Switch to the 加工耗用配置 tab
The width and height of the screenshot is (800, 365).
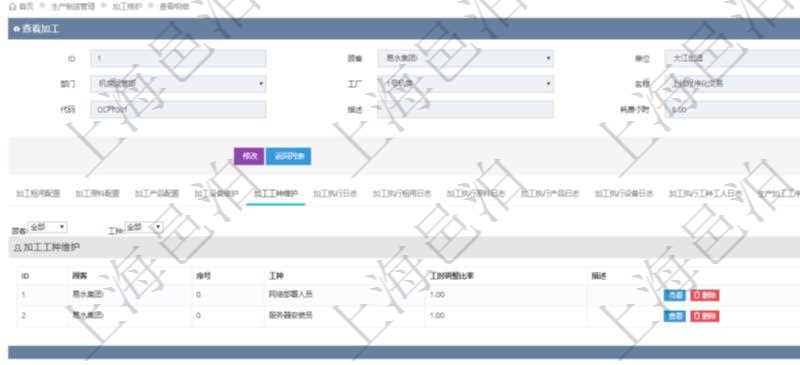click(x=38, y=194)
